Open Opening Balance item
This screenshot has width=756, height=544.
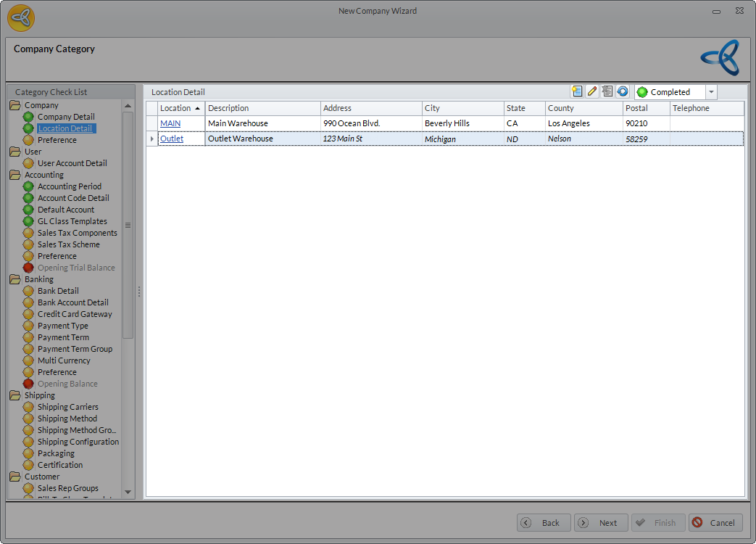67,384
